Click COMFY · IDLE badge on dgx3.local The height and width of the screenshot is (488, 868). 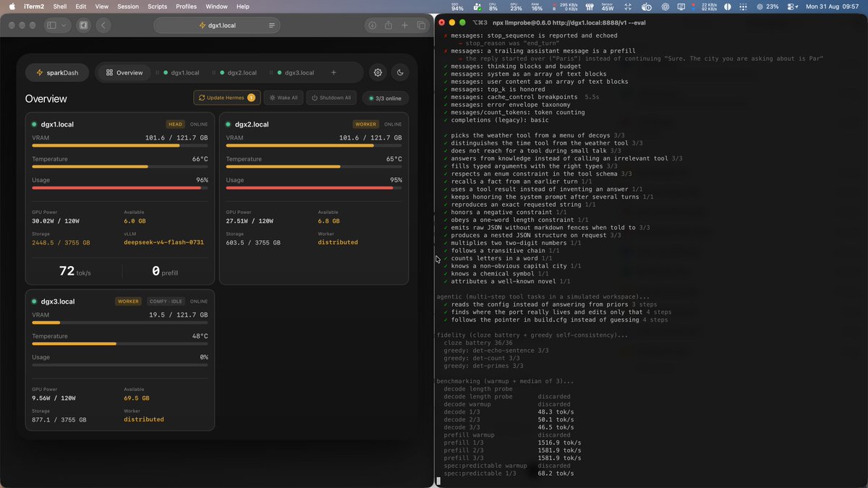166,301
